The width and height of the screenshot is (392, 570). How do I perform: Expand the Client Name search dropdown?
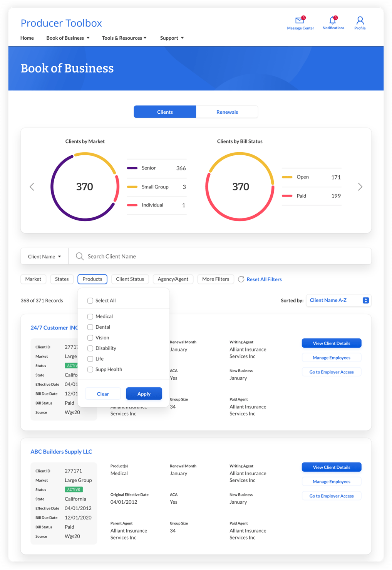(x=44, y=256)
